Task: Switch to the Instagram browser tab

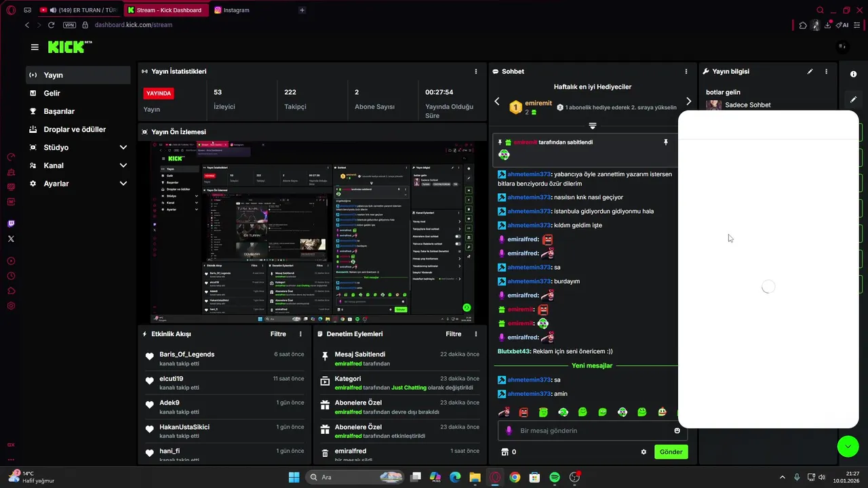Action: click(236, 10)
